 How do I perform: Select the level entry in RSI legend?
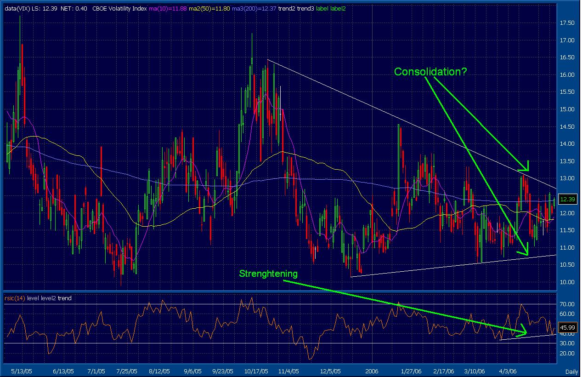click(x=33, y=298)
